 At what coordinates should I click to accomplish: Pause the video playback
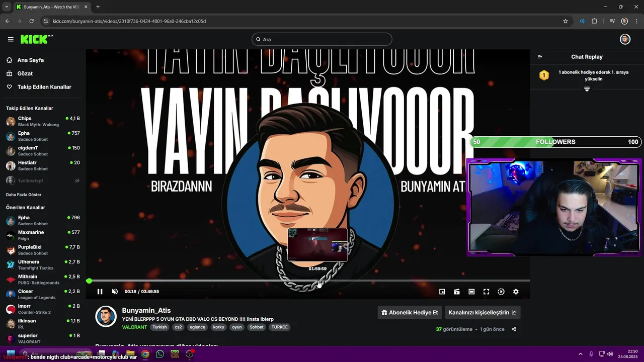[x=100, y=292]
